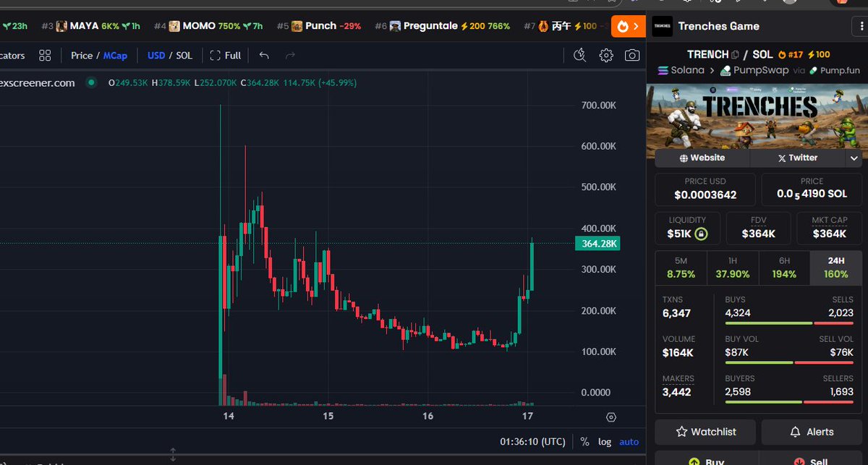868x465 pixels.
Task: Select the 24H performance tab
Action: click(836, 268)
